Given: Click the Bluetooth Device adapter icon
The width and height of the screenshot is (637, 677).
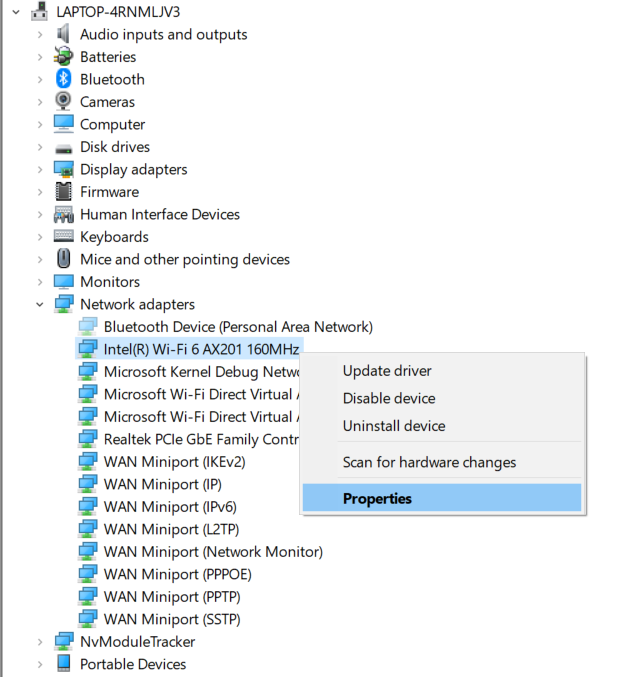Looking at the screenshot, I should click(x=88, y=326).
